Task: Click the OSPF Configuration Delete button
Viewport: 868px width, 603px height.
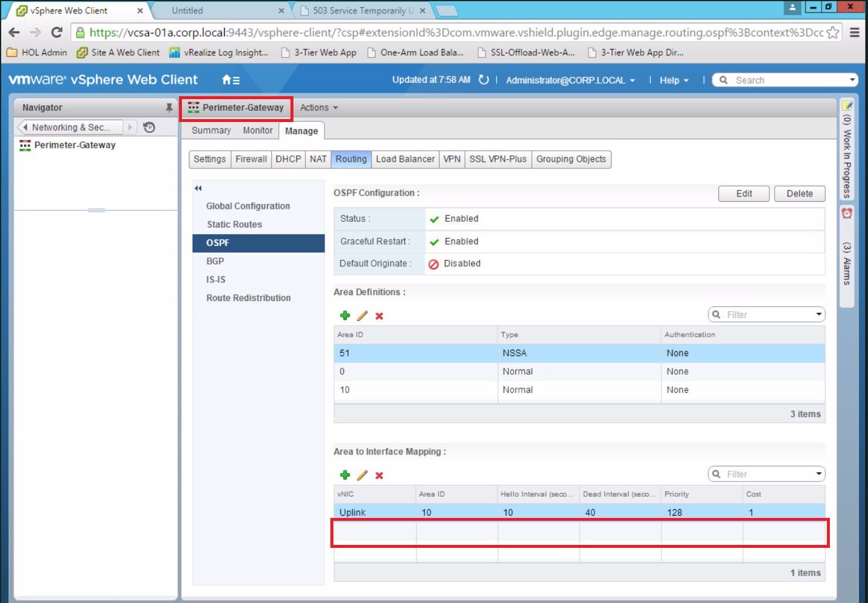Action: 799,194
